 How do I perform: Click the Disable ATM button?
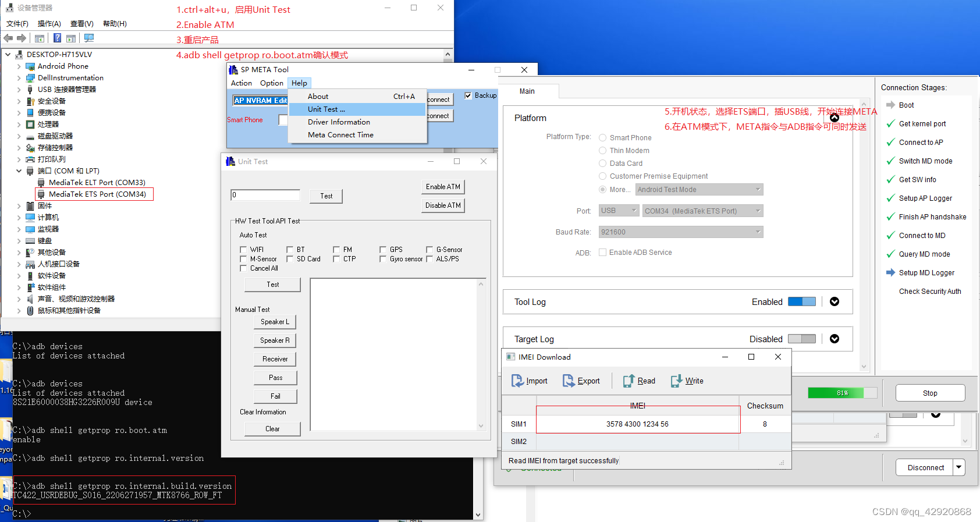point(443,205)
